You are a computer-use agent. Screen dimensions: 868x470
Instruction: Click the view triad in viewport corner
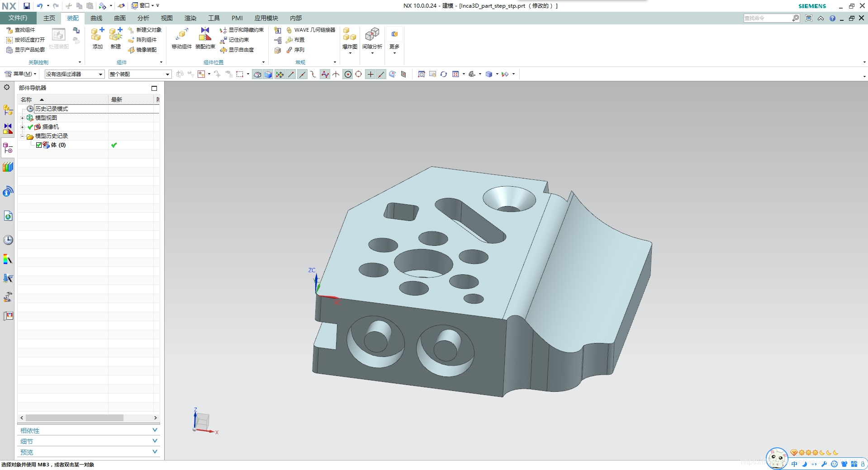(x=205, y=421)
